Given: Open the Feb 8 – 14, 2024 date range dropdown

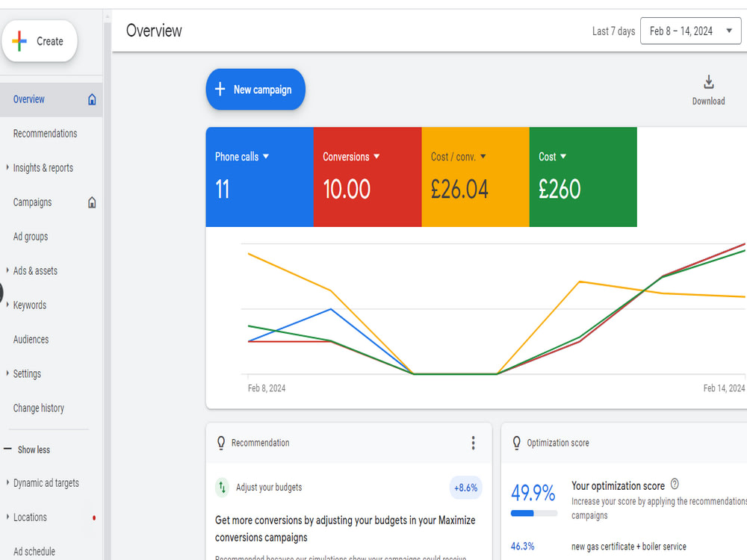Looking at the screenshot, I should pos(690,31).
